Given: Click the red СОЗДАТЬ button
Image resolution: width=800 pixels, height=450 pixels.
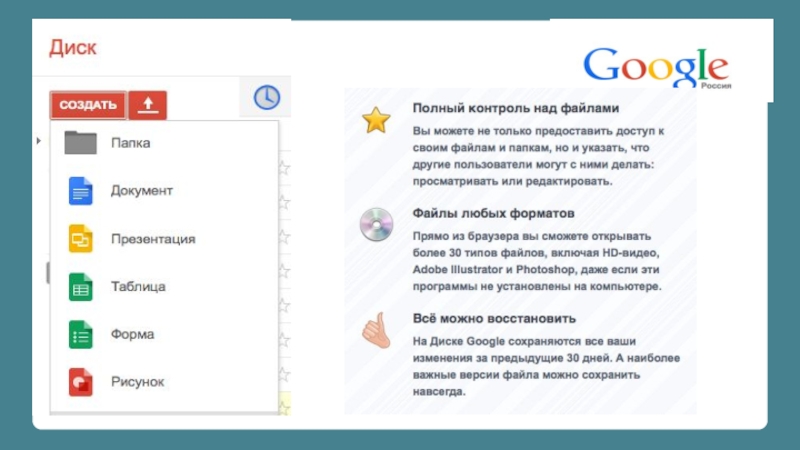Looking at the screenshot, I should 88,105.
